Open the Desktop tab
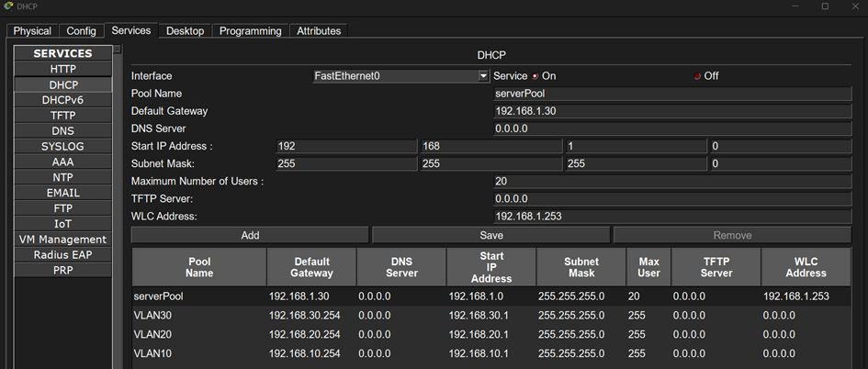This screenshot has height=369, width=868. coord(185,31)
